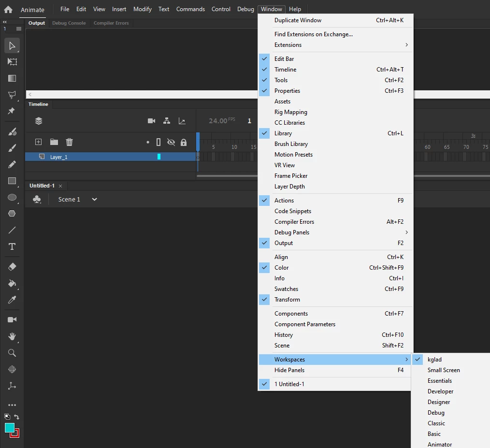
Task: Expand the Workspaces submenu
Action: [335, 360]
